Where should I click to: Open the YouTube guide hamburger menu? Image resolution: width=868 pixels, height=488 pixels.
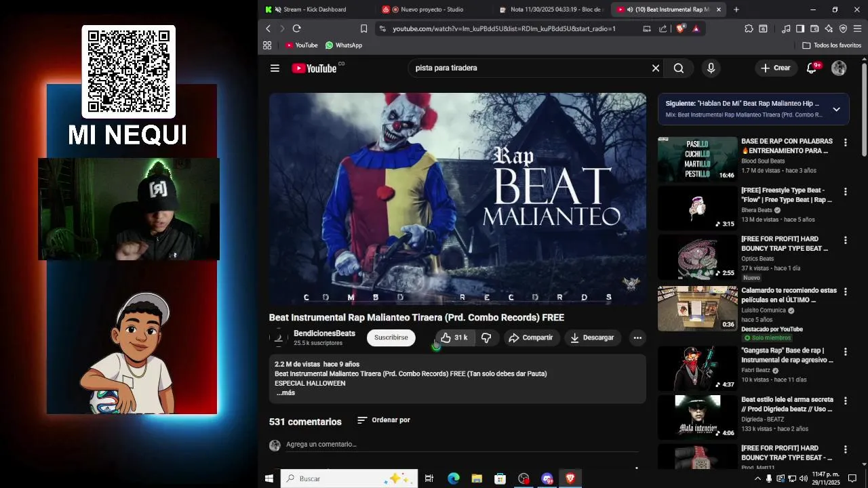point(275,68)
